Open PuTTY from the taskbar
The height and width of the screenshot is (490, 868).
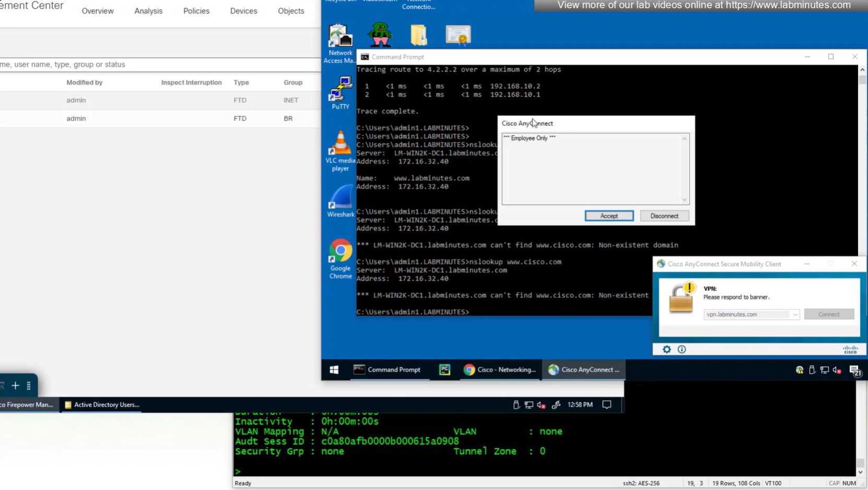click(444, 370)
